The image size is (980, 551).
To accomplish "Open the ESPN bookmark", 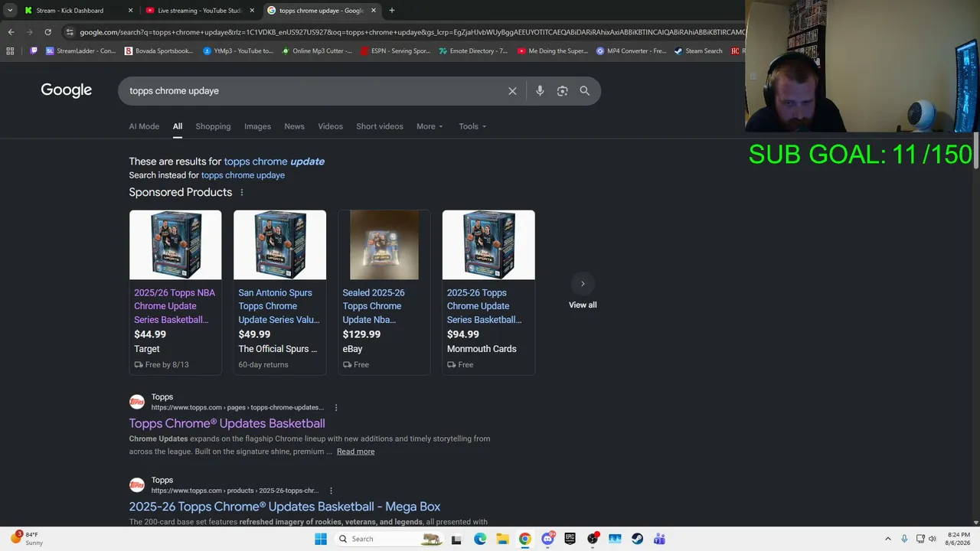I will tap(395, 51).
